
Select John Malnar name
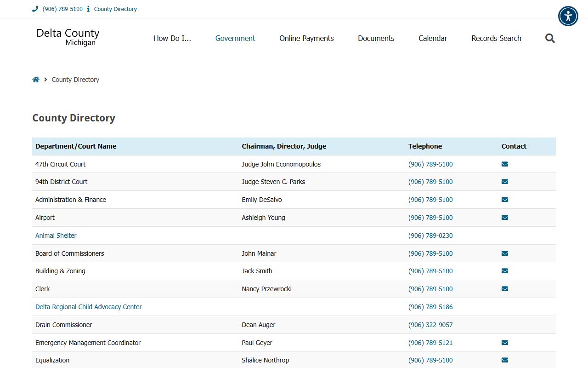[x=259, y=253]
